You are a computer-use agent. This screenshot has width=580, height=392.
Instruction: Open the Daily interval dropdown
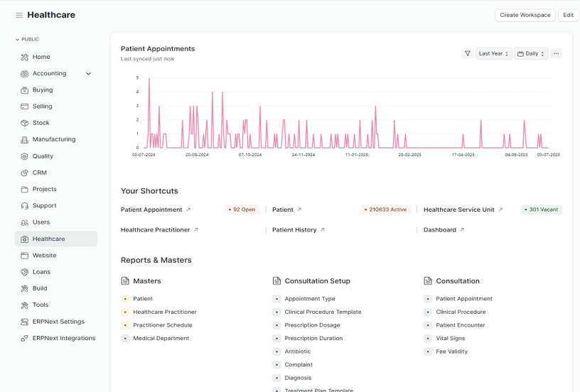click(x=531, y=53)
